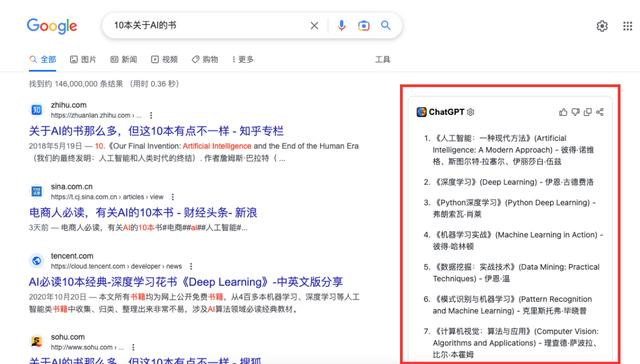Screen dimensions: 640x364
Task: Start voice search with microphone icon
Action: pyautogui.click(x=342, y=26)
